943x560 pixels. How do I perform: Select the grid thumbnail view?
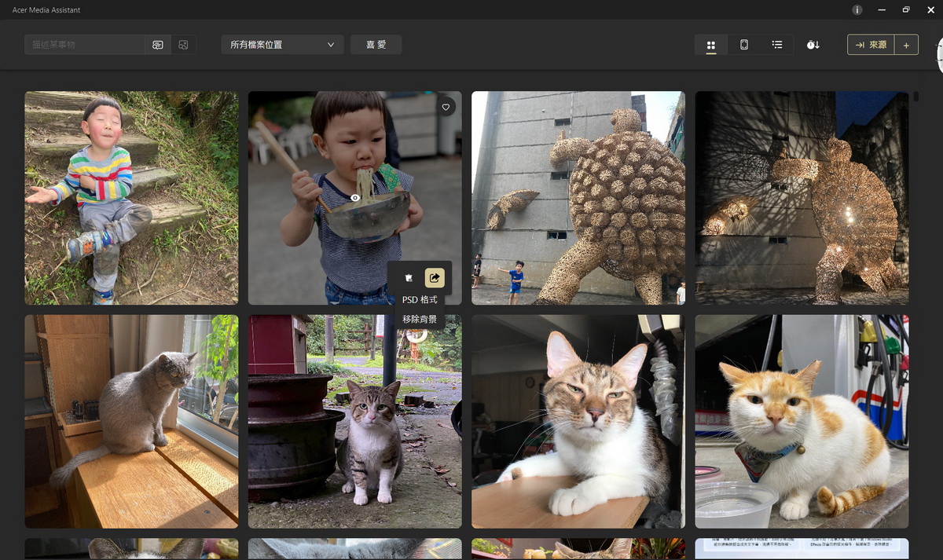tap(711, 45)
